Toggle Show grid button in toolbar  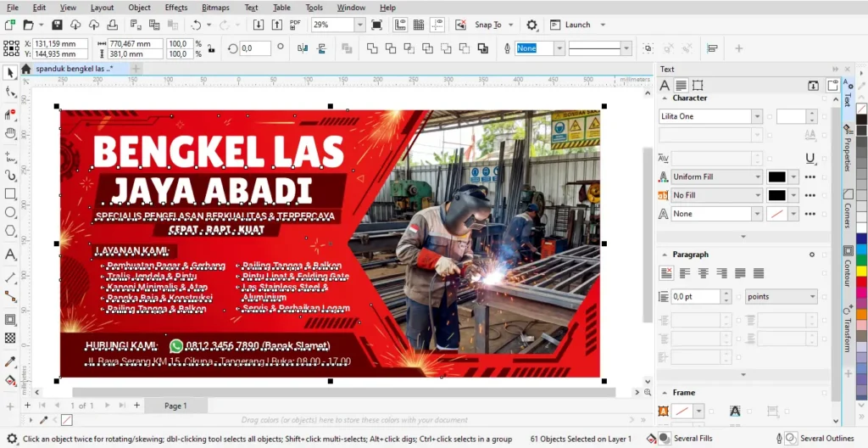[419, 25]
